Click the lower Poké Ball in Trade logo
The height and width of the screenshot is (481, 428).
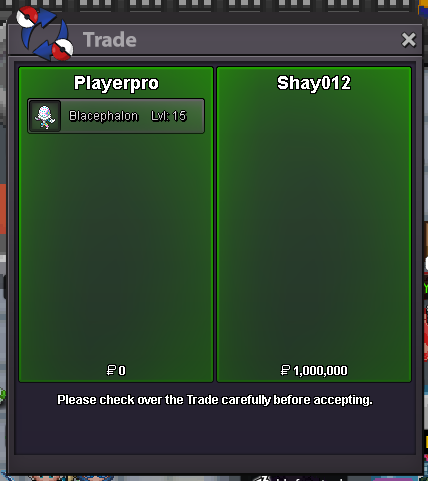[62, 49]
